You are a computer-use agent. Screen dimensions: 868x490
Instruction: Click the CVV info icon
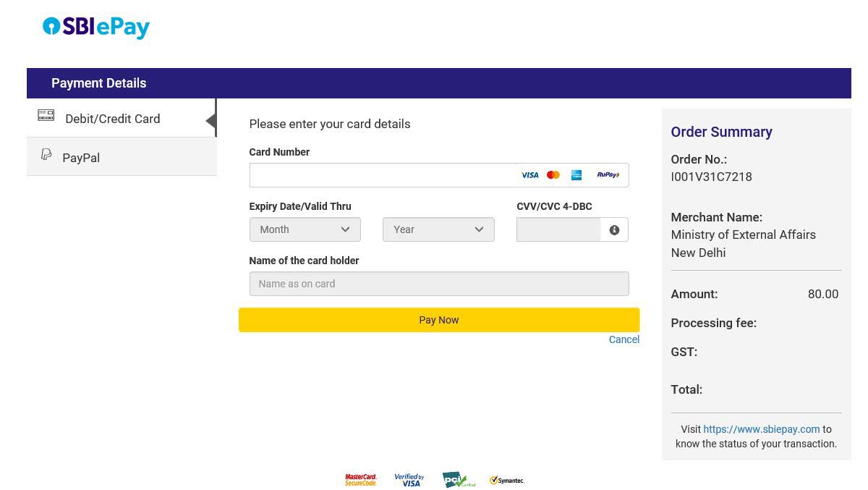pos(614,230)
